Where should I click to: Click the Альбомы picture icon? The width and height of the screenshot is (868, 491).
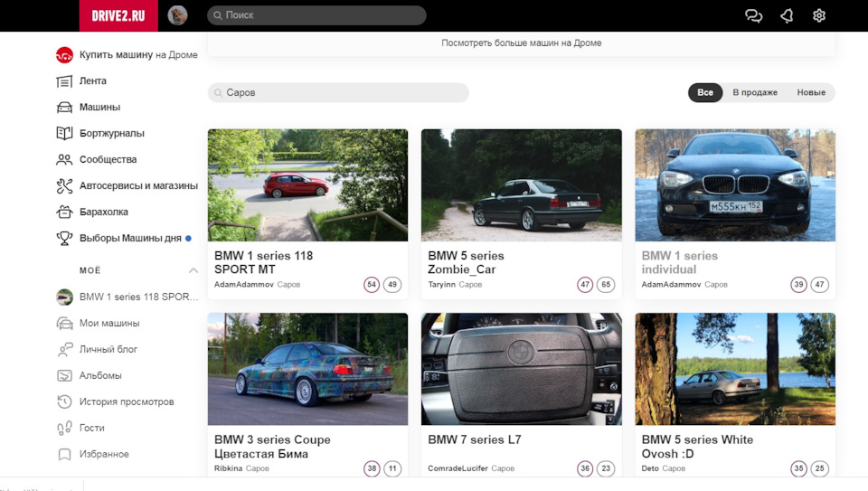[x=64, y=375]
